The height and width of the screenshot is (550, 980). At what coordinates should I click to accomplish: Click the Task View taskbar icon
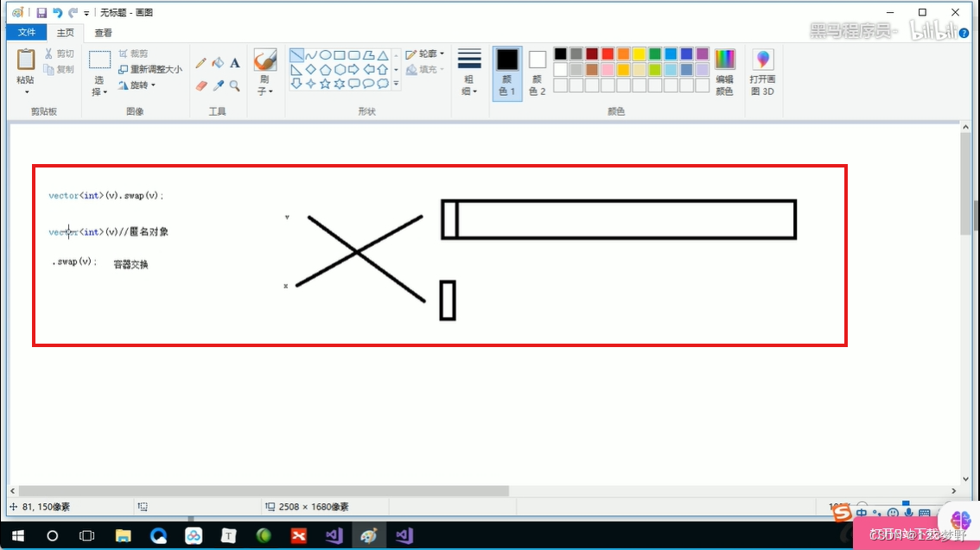pyautogui.click(x=87, y=535)
